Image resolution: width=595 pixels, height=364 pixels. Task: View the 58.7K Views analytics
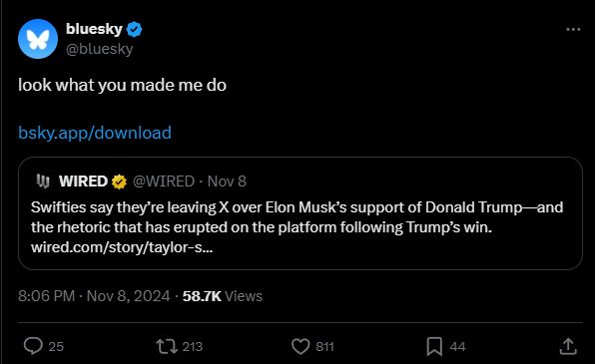tap(223, 296)
